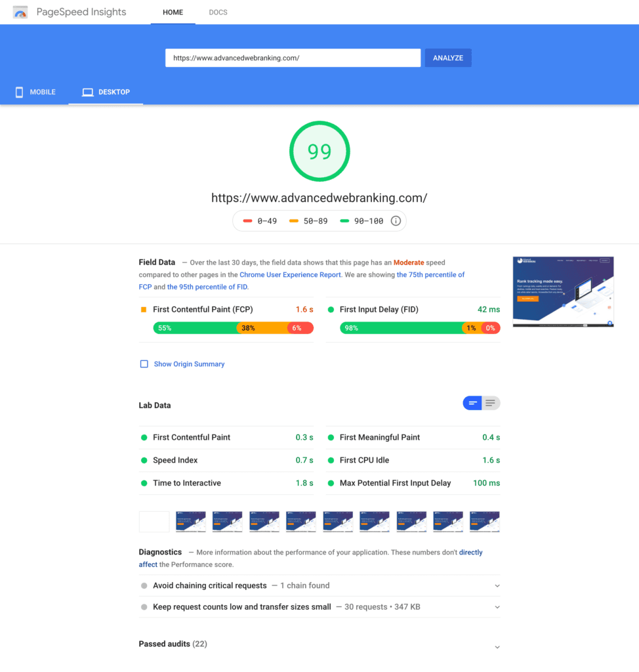Click the First Meaningful Paint metric
639x672 pixels.
click(x=413, y=438)
